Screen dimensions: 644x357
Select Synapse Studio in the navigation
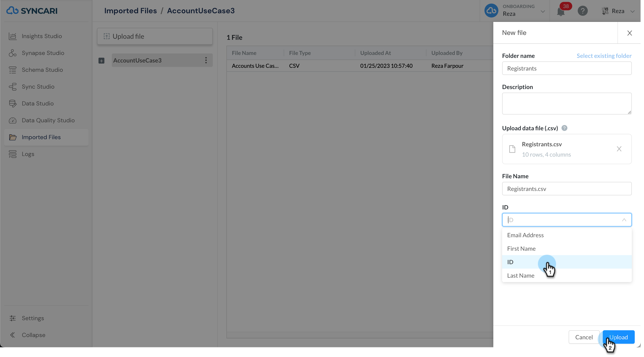coord(43,53)
